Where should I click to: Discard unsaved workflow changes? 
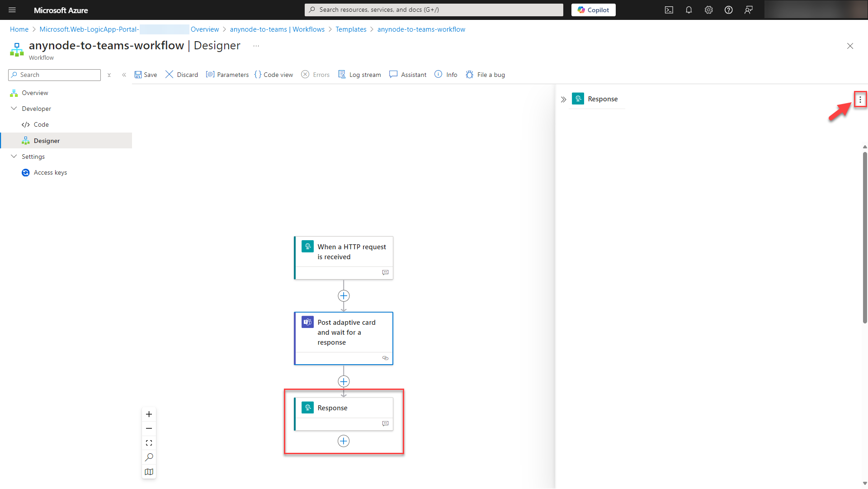(181, 75)
